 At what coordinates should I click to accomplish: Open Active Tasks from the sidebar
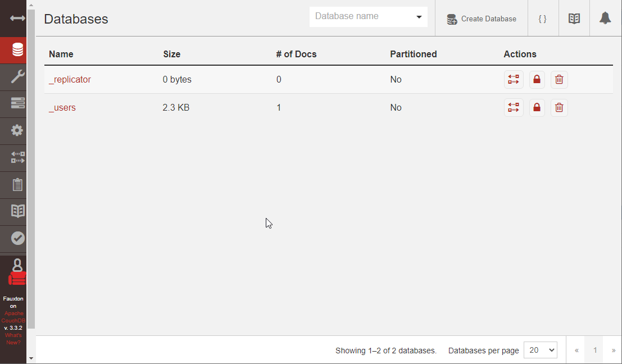coord(13,103)
